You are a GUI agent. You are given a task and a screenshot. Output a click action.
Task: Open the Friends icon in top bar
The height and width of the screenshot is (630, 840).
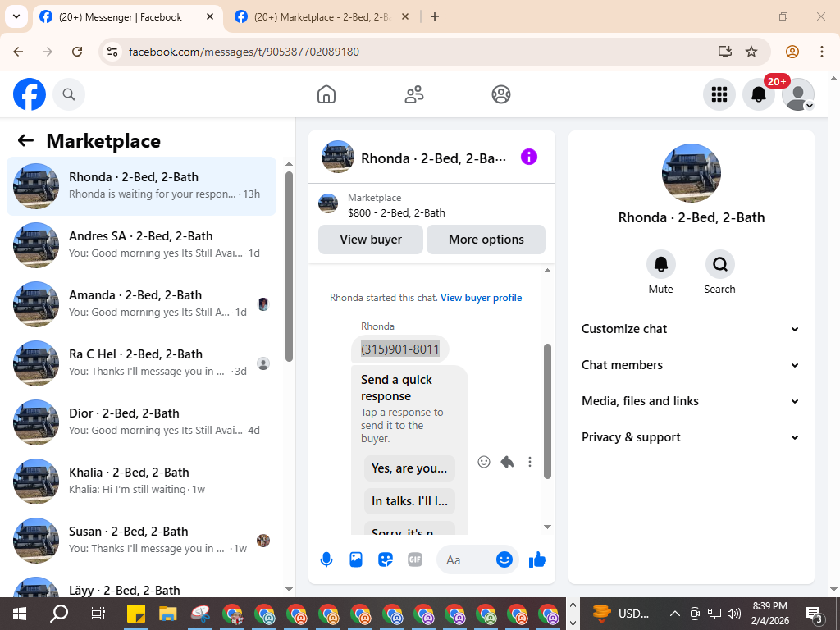[x=413, y=94]
